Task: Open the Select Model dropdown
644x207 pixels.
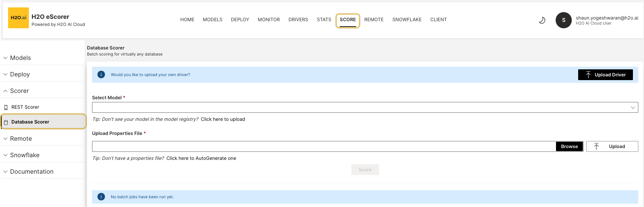Action: (365, 108)
